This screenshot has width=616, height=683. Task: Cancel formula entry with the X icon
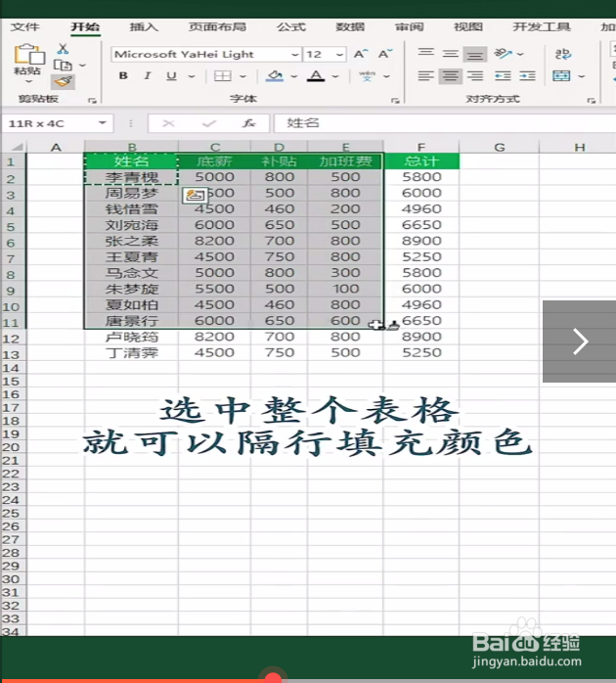tap(168, 123)
